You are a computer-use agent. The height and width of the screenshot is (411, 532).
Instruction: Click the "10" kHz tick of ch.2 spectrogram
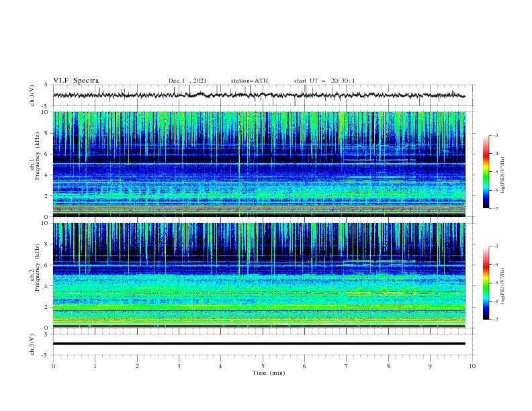click(x=46, y=223)
